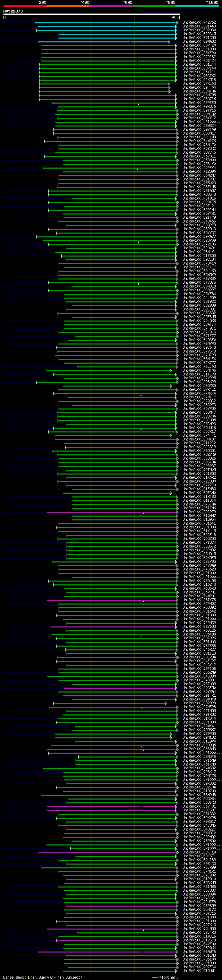Open the UniRef100_B9ICD5 hit link
This screenshot has width=222, height=980.
pyautogui.click(x=199, y=38)
